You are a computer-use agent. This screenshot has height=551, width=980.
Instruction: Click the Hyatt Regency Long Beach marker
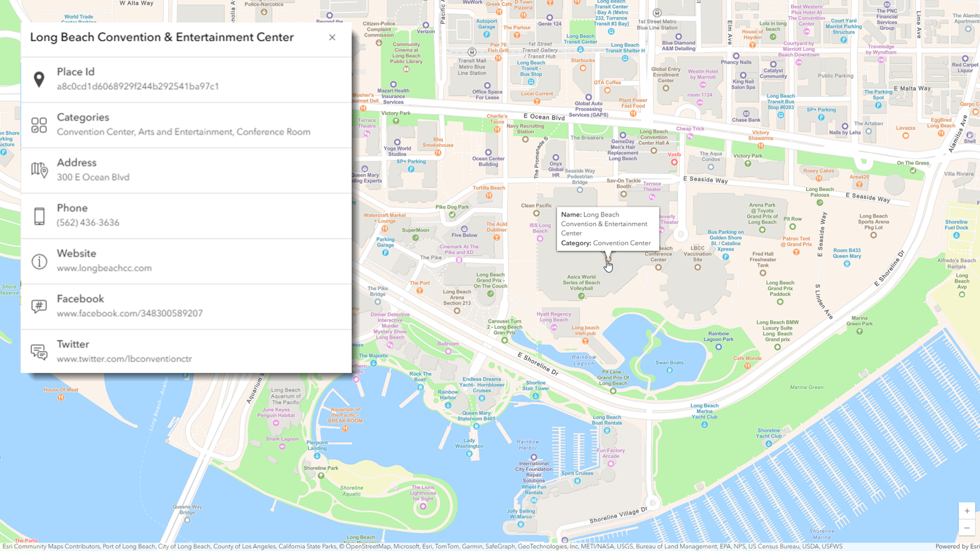pyautogui.click(x=554, y=328)
